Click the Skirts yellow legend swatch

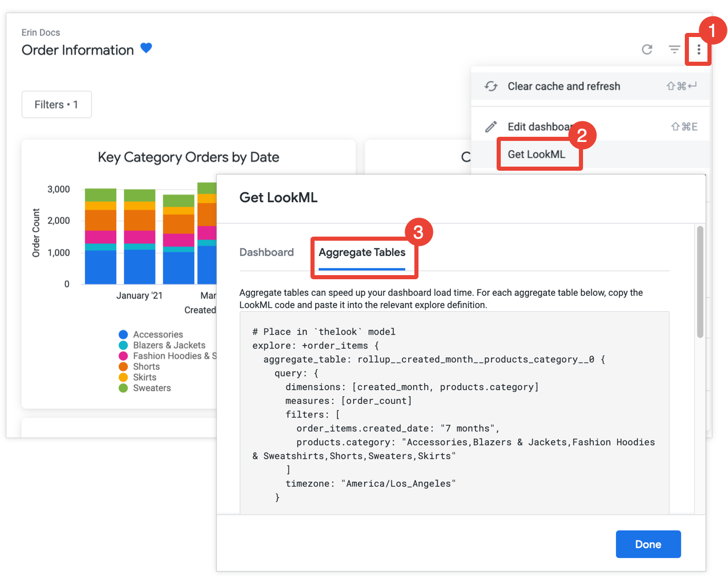pos(123,377)
